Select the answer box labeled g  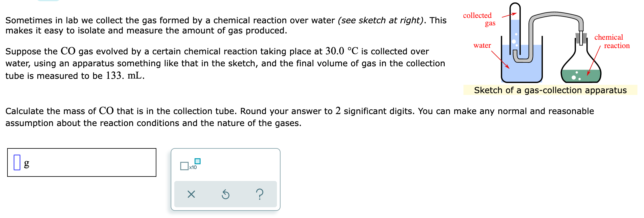point(81,162)
